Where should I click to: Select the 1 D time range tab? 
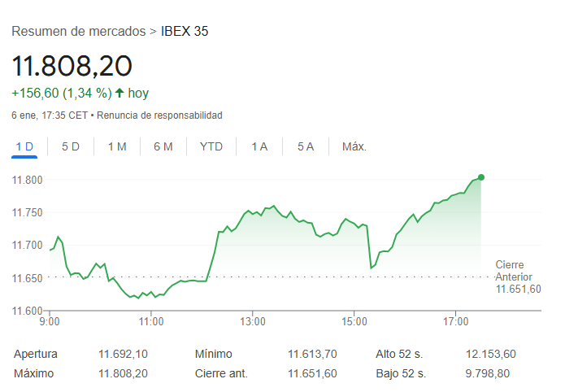point(24,146)
